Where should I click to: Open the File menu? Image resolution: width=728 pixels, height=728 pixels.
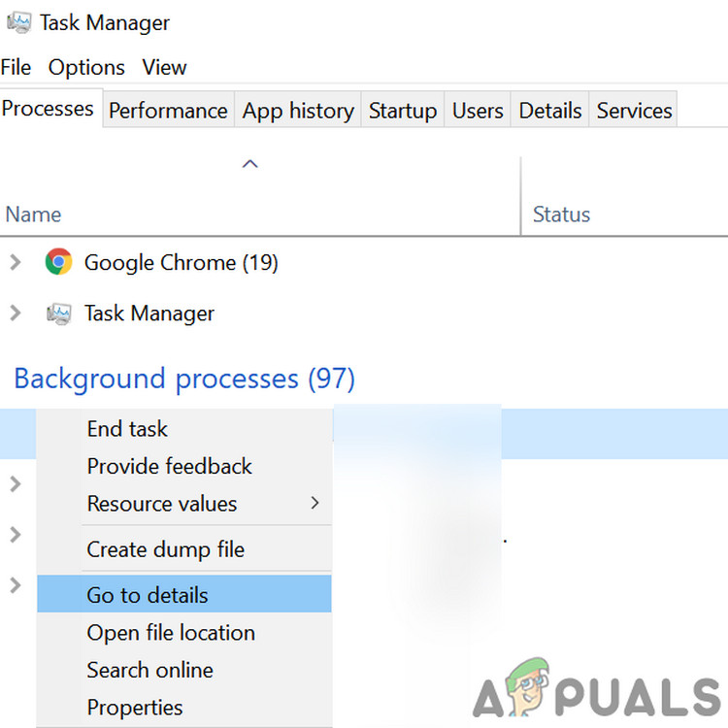point(17,67)
